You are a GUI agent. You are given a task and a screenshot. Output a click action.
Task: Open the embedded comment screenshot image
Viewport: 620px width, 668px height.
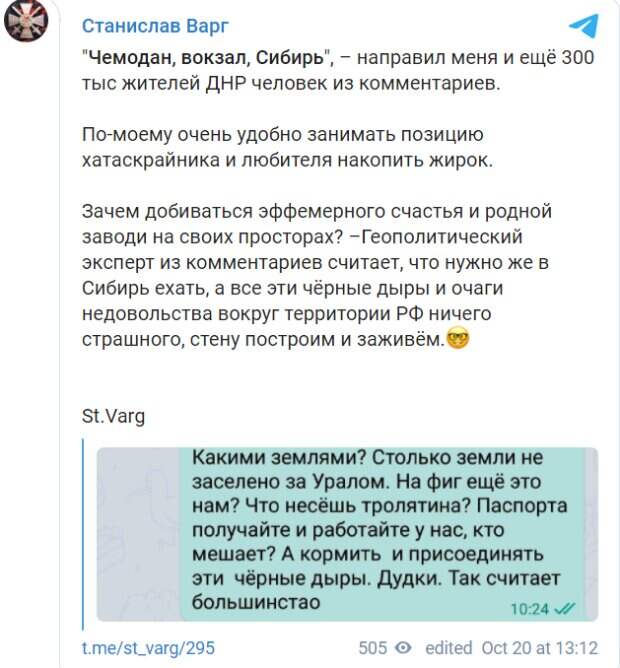(x=347, y=535)
